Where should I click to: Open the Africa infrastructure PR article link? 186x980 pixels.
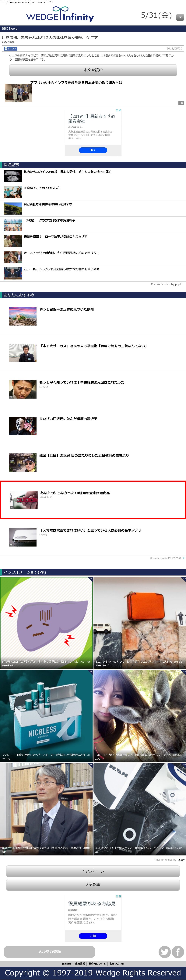pos(76,82)
